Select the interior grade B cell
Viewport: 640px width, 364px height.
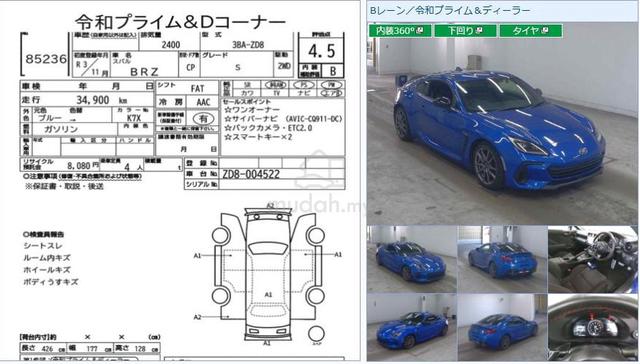point(333,71)
